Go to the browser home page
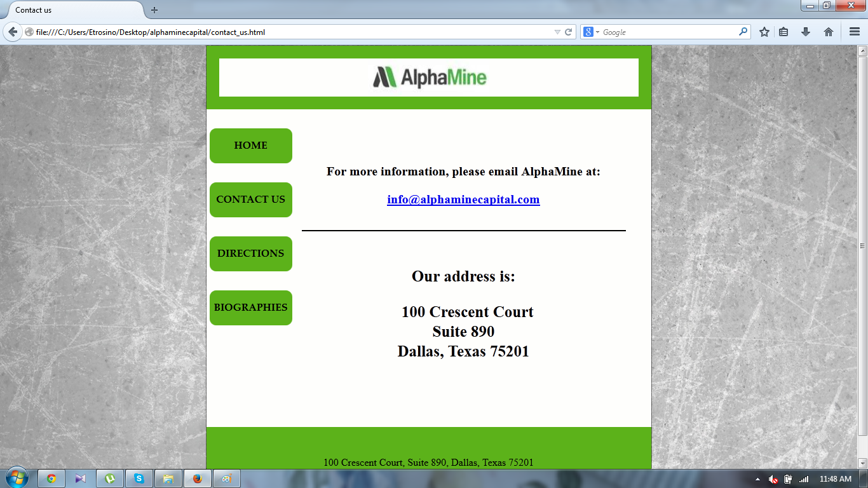This screenshot has width=868, height=488. (x=829, y=32)
